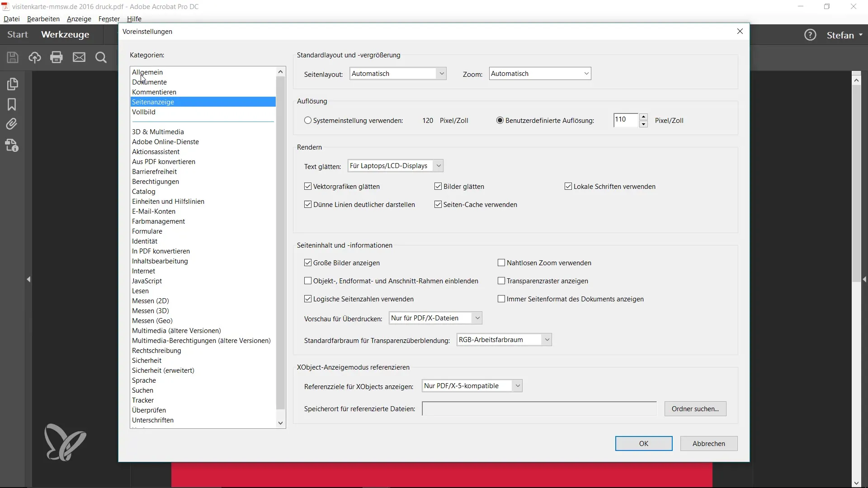868x488 pixels.
Task: Click the document vertical scrollbar thumb
Action: pyautogui.click(x=856, y=184)
